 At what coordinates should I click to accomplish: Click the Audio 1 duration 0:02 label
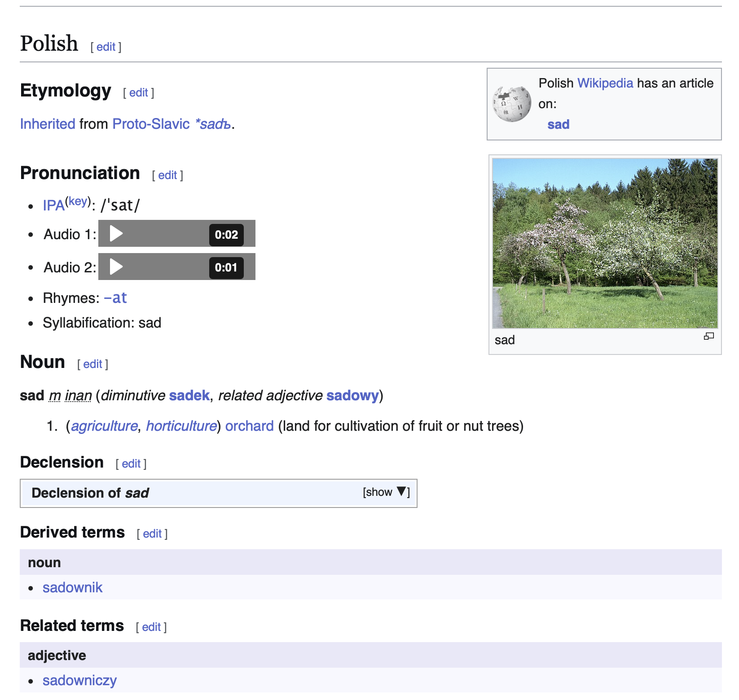click(226, 234)
